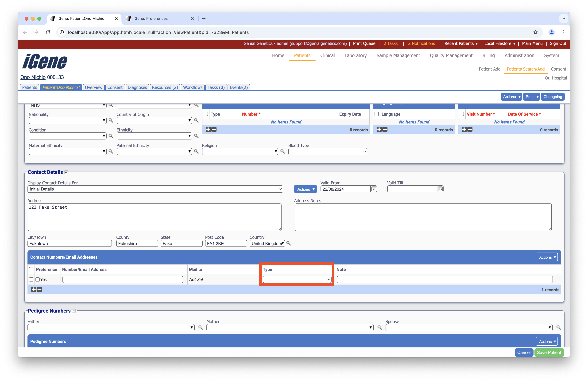Bookmark this page with star icon
The image size is (588, 381).
535,32
